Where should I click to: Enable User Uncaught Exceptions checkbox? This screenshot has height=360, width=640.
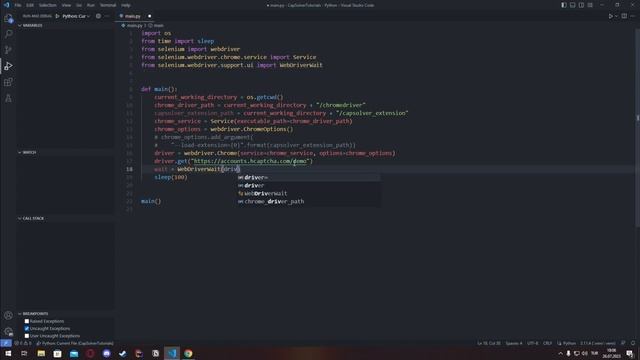tap(27, 336)
